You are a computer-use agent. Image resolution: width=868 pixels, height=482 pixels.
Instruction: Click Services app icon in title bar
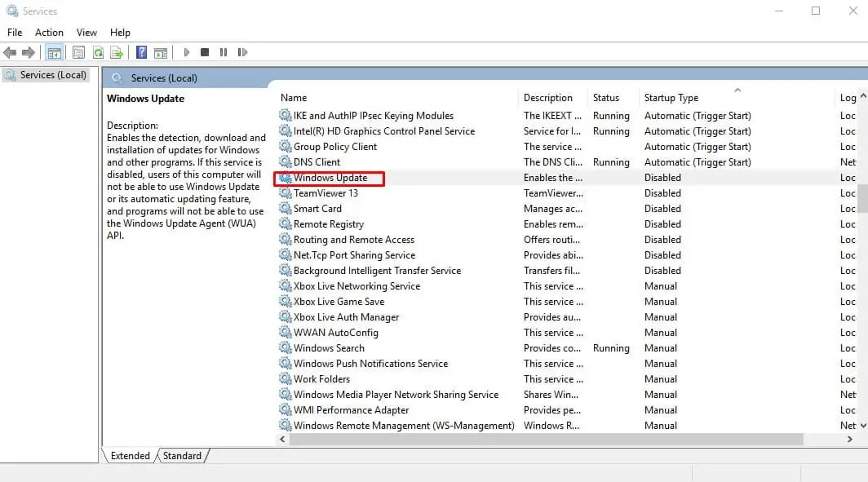11,11
